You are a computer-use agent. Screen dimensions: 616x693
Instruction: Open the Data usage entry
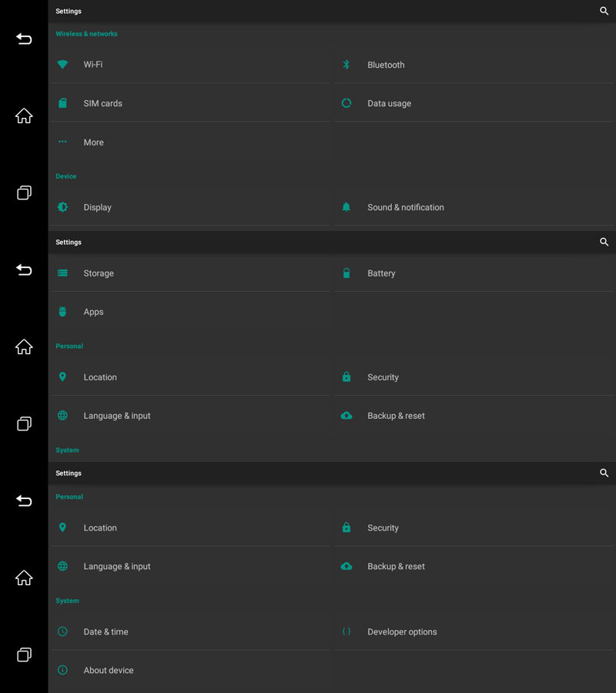pyautogui.click(x=389, y=104)
